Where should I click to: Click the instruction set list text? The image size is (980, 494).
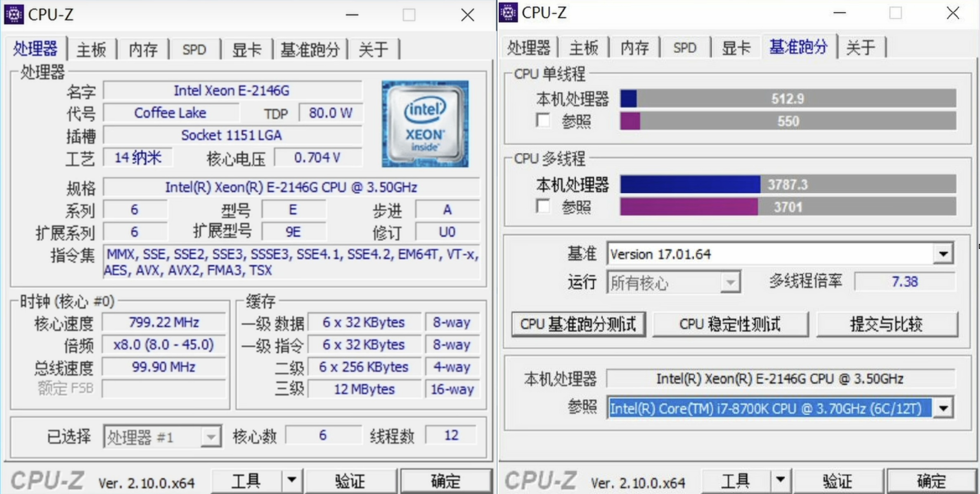pos(291,262)
